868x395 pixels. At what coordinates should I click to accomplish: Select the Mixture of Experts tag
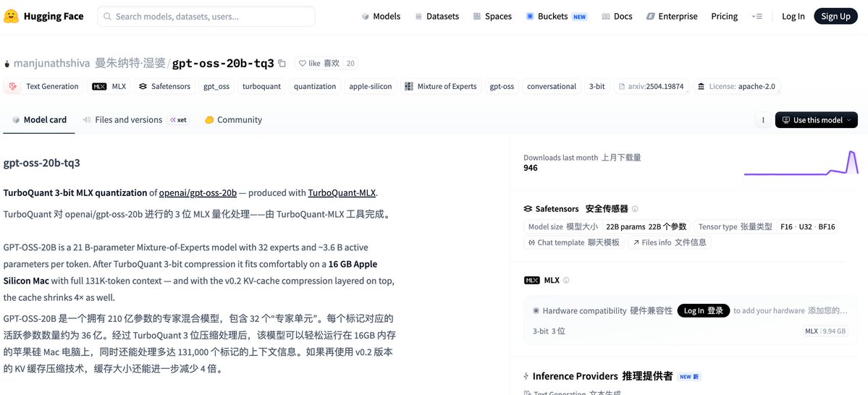pyautogui.click(x=441, y=86)
